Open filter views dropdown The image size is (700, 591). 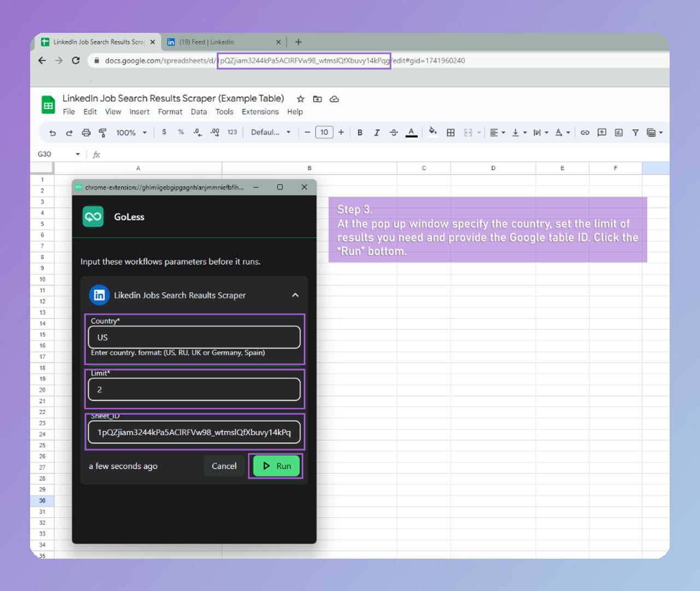(655, 132)
